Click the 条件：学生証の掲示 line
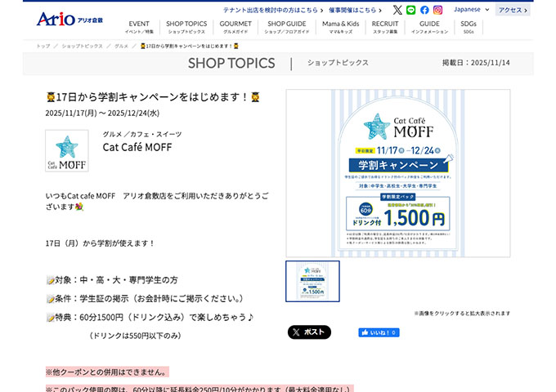 pyautogui.click(x=145, y=299)
